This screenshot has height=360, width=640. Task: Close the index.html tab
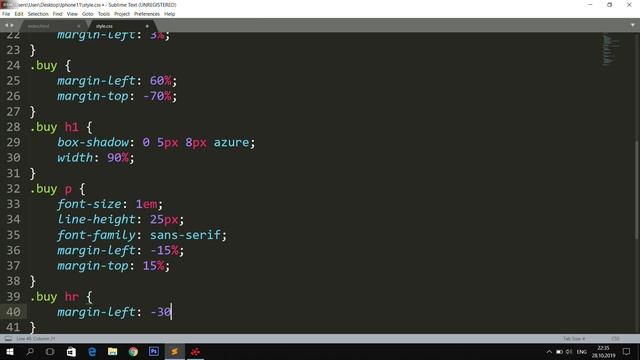(79, 26)
